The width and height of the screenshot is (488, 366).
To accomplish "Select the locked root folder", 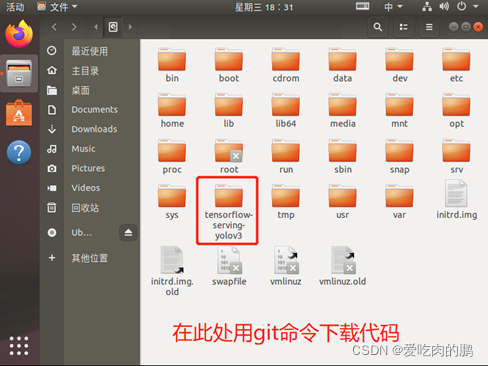I will click(229, 156).
